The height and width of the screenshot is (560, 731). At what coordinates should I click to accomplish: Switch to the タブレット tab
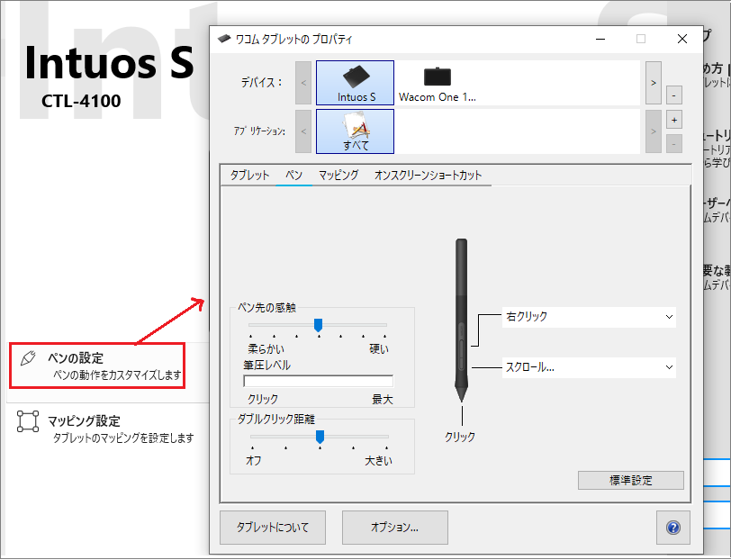pos(249,176)
